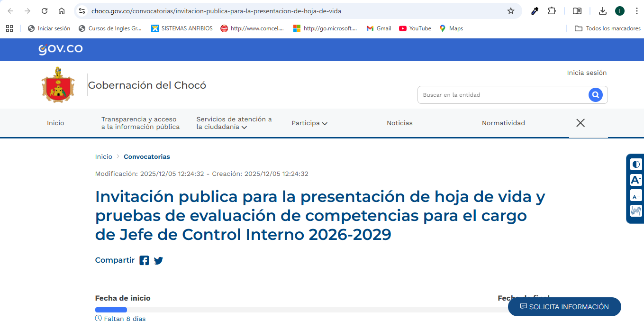
Task: Increase font size in accessibility bar
Action: (x=635, y=180)
